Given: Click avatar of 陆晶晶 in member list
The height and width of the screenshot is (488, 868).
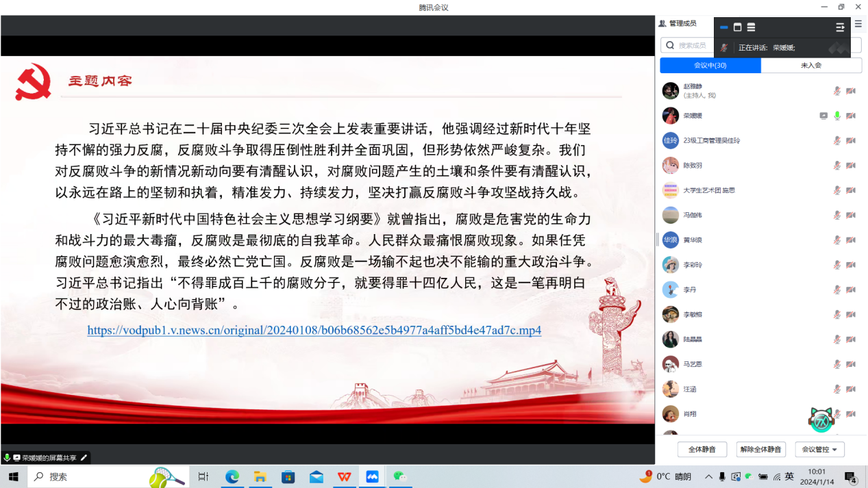Looking at the screenshot, I should 670,339.
